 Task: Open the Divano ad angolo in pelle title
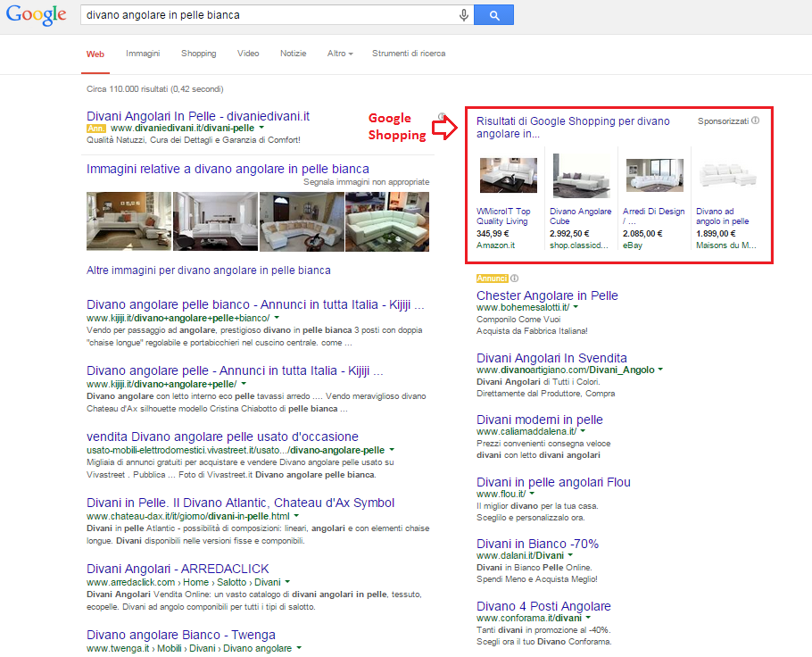(x=723, y=216)
